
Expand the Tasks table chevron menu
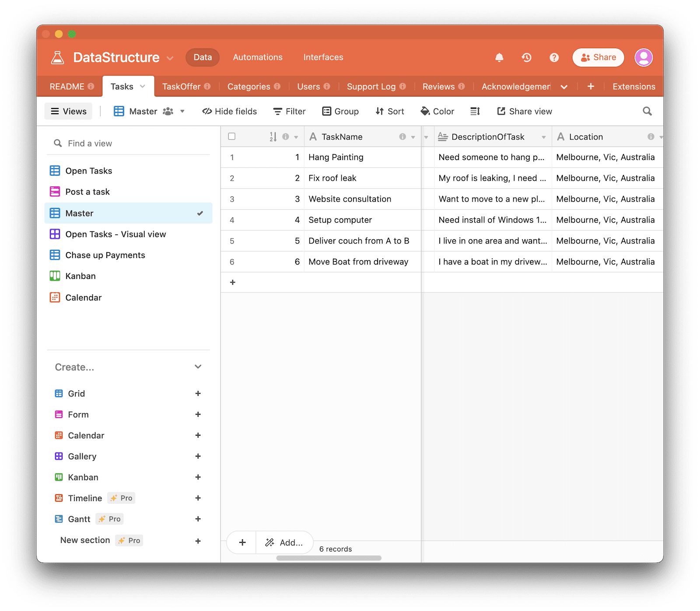coord(143,86)
